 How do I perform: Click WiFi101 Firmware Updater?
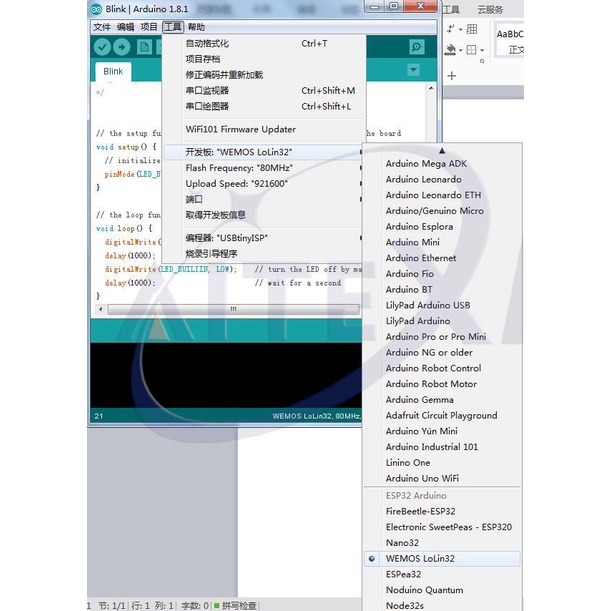(x=264, y=129)
